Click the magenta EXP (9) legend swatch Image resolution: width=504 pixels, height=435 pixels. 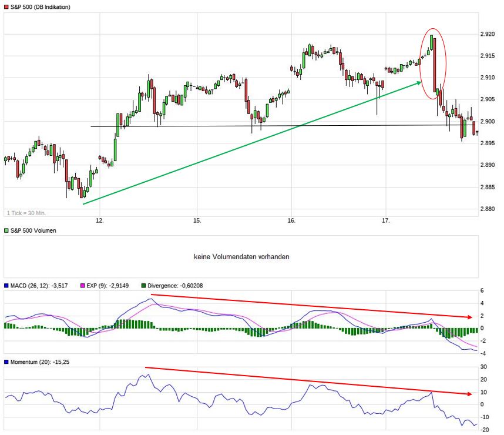tap(83, 285)
